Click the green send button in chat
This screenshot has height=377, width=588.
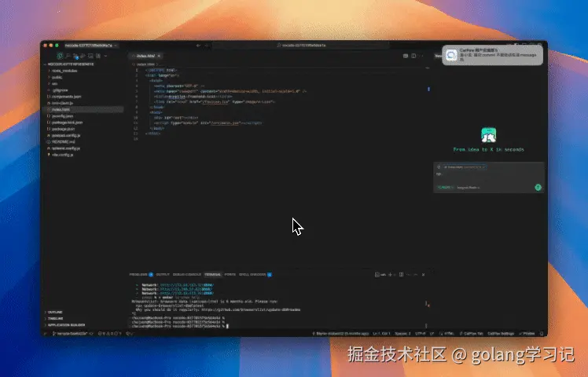(538, 188)
